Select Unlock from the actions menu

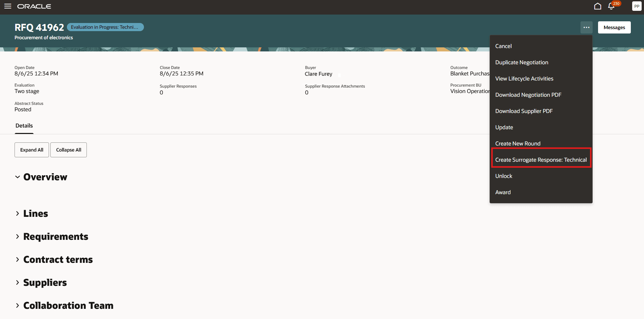[541, 176]
